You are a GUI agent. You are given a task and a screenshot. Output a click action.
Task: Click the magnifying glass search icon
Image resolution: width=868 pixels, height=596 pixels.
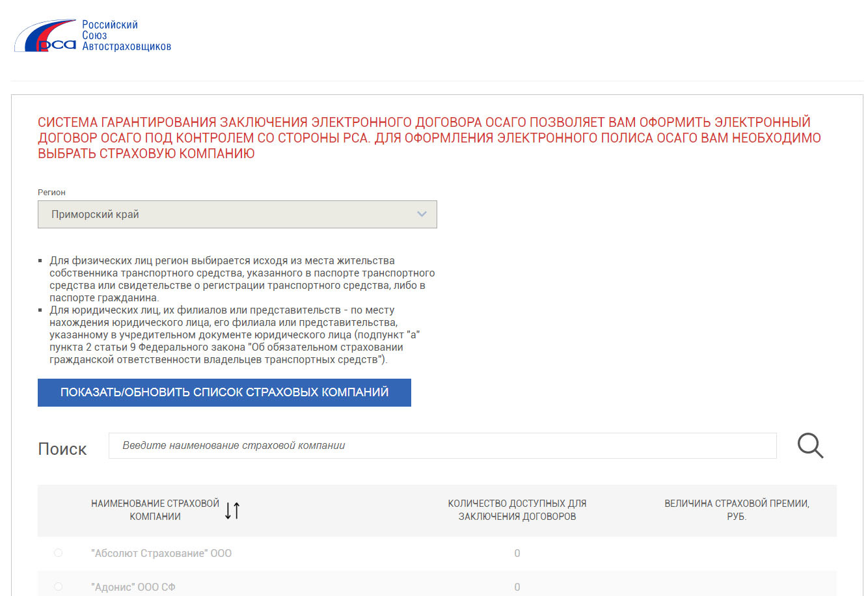coord(810,446)
